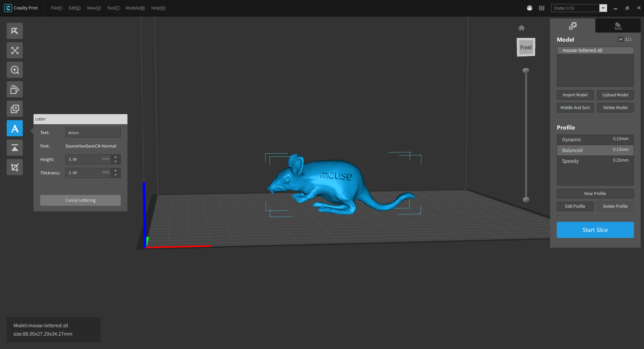Increase Height using the up stepper arrow
The height and width of the screenshot is (349, 644).
[x=116, y=157]
